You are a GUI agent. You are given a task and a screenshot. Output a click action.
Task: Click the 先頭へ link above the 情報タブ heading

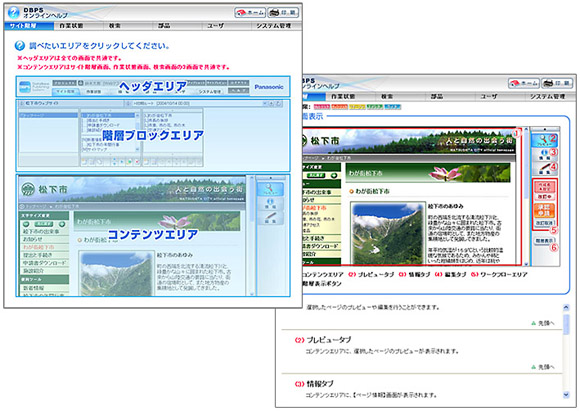click(x=543, y=367)
